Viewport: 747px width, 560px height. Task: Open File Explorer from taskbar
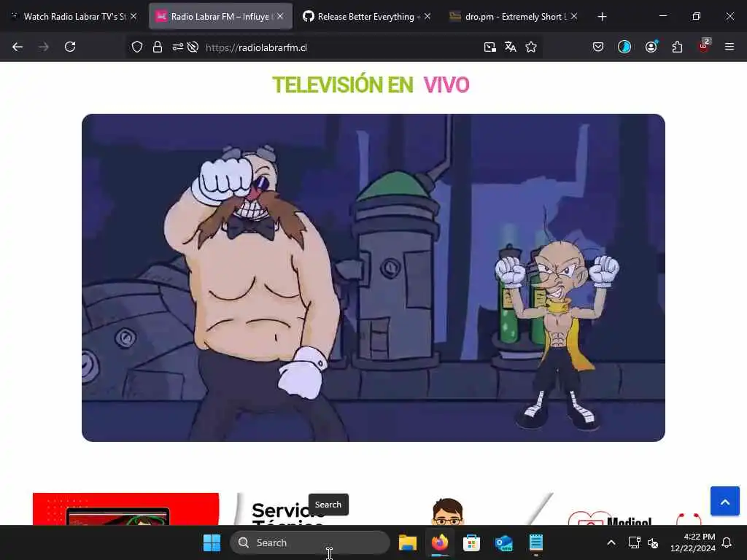pos(408,542)
